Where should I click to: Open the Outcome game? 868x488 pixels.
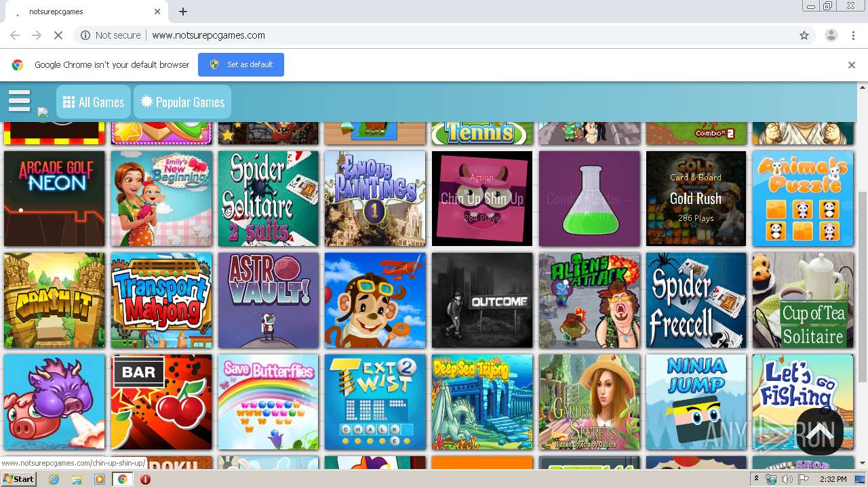tap(482, 300)
